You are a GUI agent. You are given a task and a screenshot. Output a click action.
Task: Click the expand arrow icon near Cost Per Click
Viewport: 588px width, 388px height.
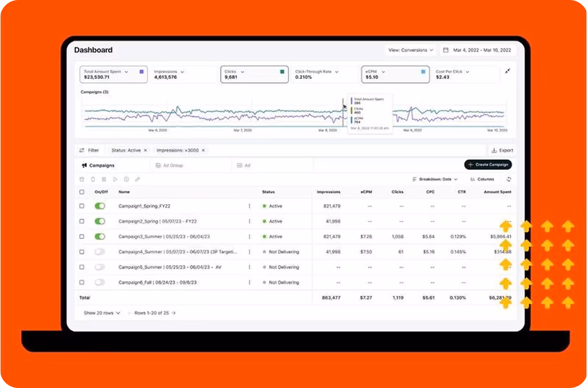pos(508,71)
